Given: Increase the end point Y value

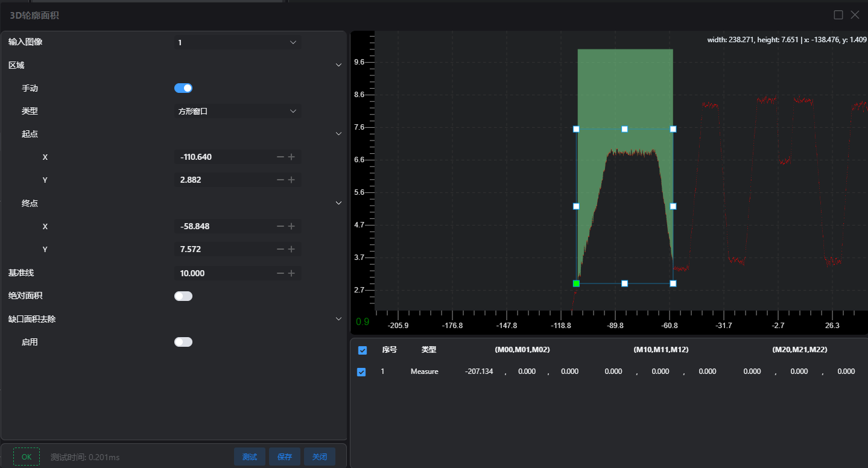Looking at the screenshot, I should coord(291,249).
